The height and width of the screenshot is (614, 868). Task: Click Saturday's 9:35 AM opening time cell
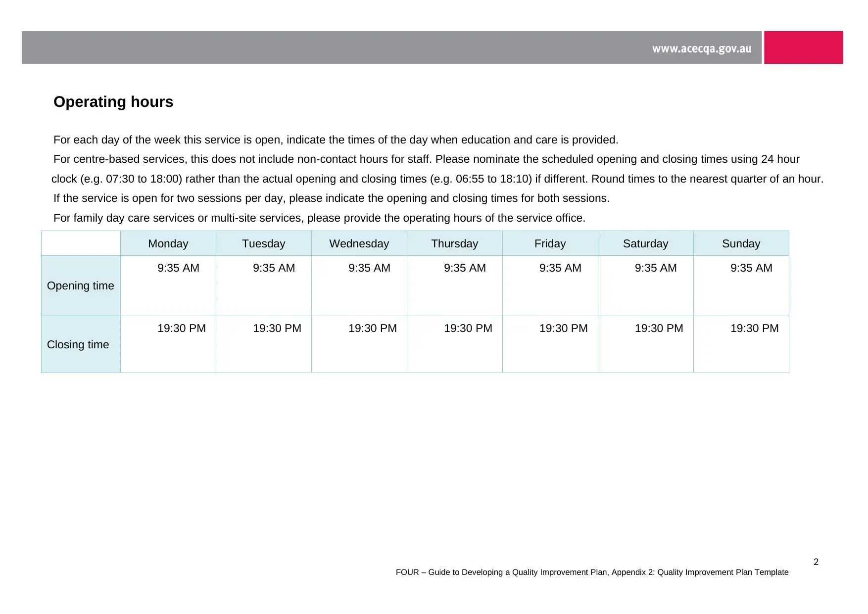[646, 285]
